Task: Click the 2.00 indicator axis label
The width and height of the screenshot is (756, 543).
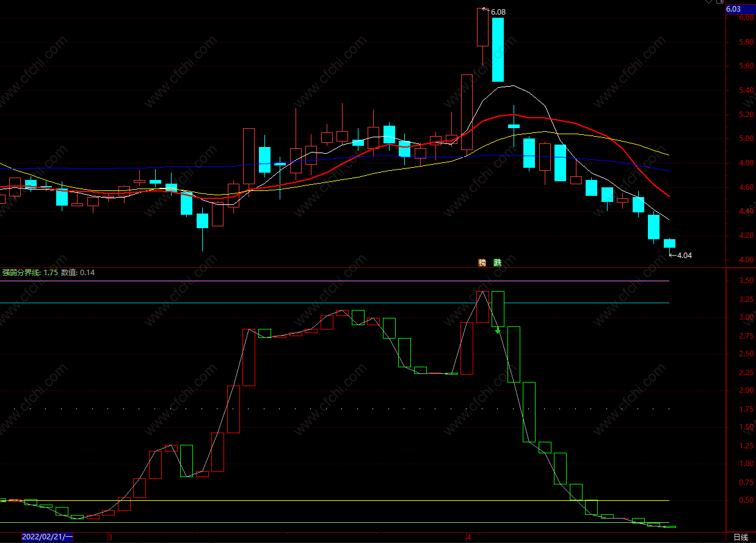Action: click(746, 390)
